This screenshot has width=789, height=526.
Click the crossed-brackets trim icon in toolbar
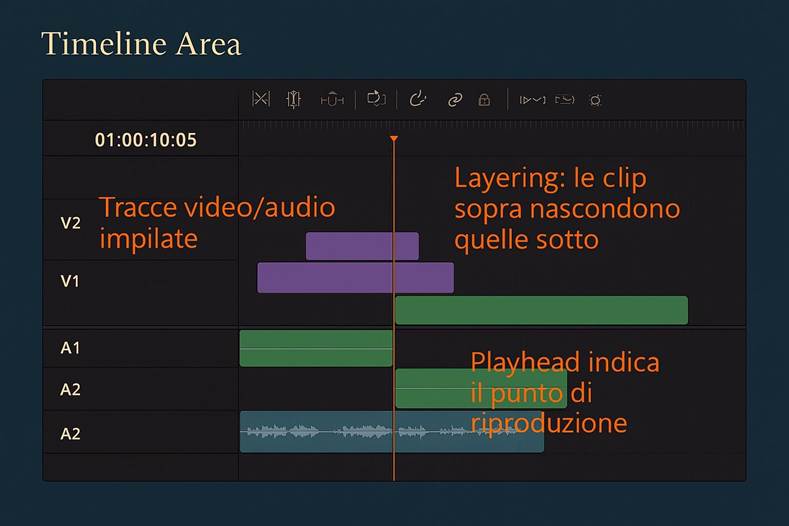(261, 99)
